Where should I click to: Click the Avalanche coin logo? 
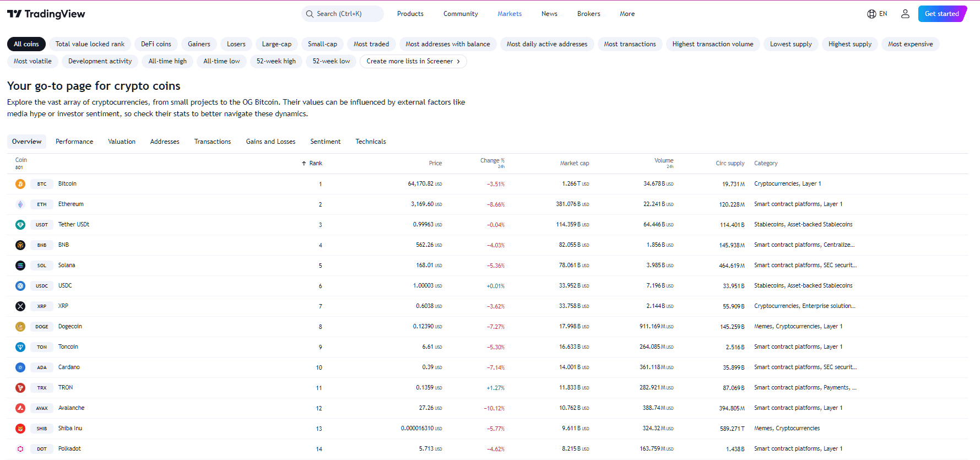tap(20, 408)
